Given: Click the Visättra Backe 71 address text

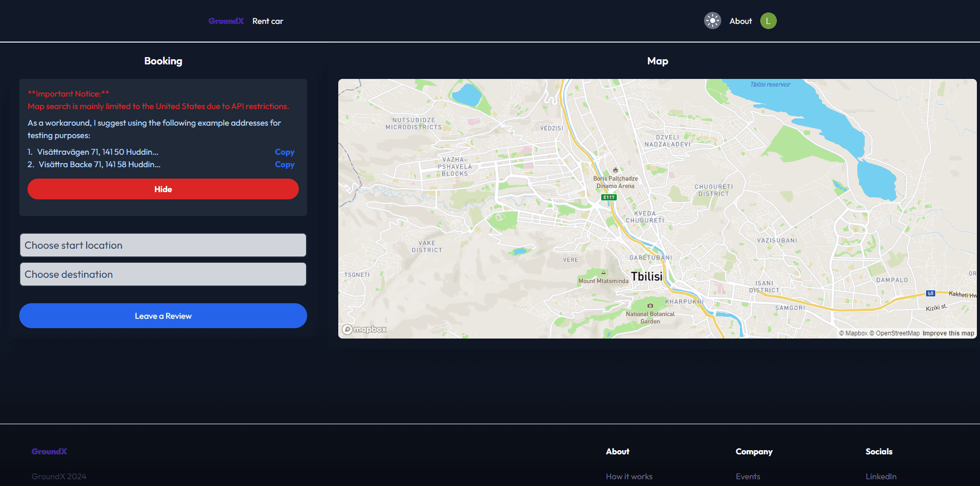Looking at the screenshot, I should (99, 165).
